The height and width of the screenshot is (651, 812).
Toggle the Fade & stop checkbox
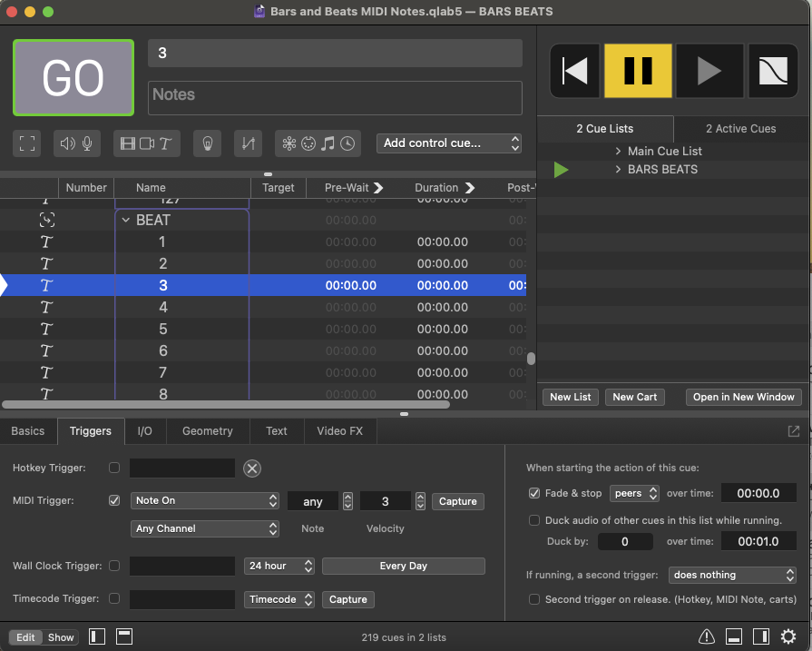(534, 494)
